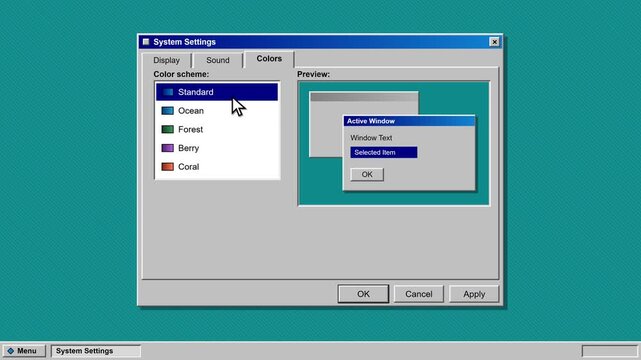Click the Forest list row text
Screen dimensions: 641x360
tap(190, 130)
